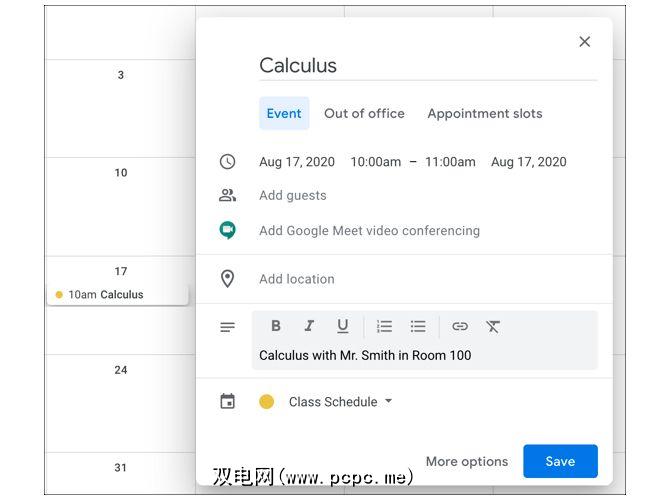The image size is (670, 500).
Task: Insert a numbered list
Action: pyautogui.click(x=384, y=326)
